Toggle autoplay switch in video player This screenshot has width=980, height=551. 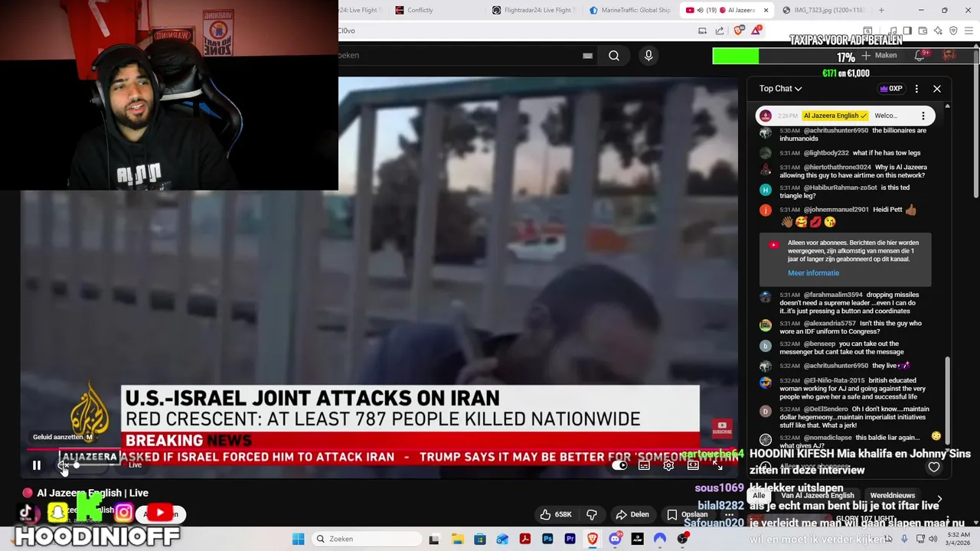620,465
